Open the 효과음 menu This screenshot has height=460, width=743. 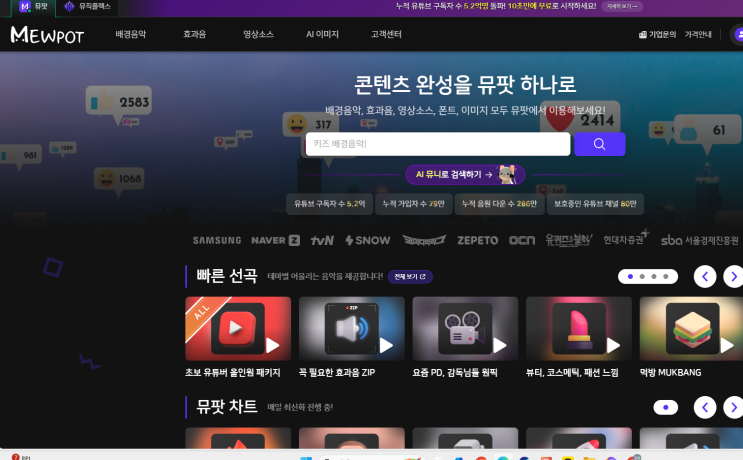[x=195, y=34]
